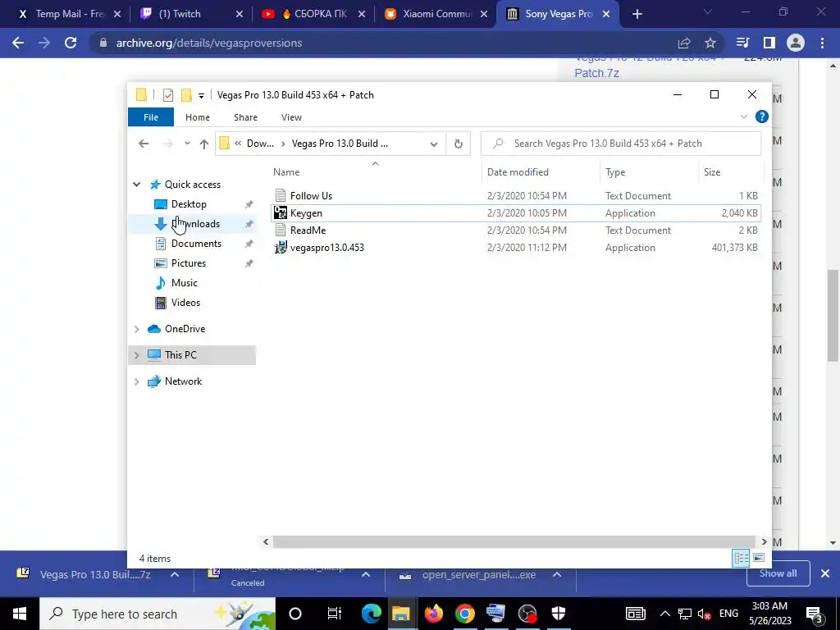Image resolution: width=840 pixels, height=630 pixels.
Task: Share this page from Chrome address bar
Action: pos(684,43)
